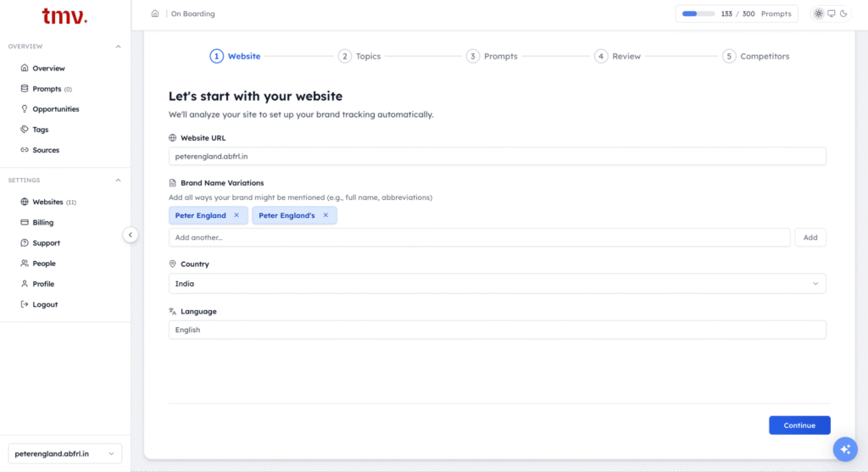
Task: Click the Continue button
Action: 799,425
